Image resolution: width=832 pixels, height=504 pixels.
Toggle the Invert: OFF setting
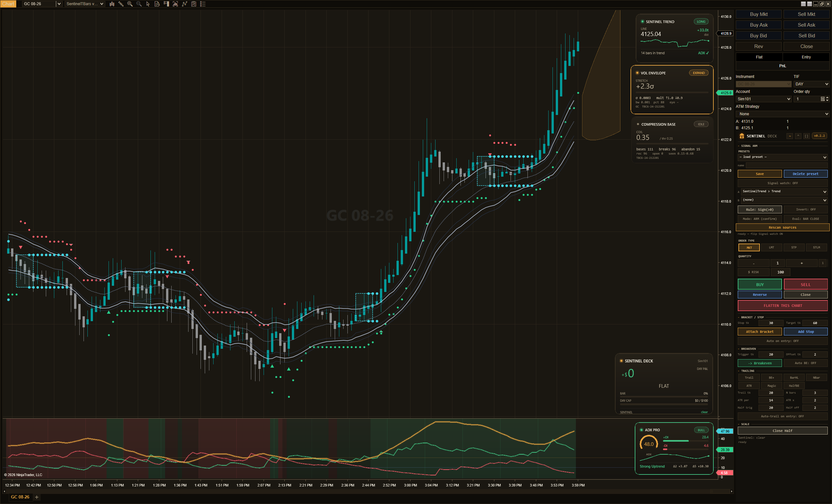806,209
